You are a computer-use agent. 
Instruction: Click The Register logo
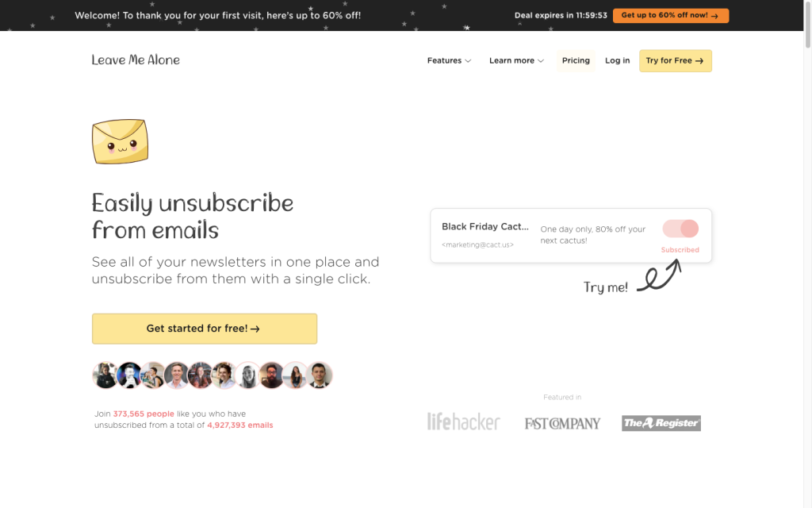pos(661,423)
